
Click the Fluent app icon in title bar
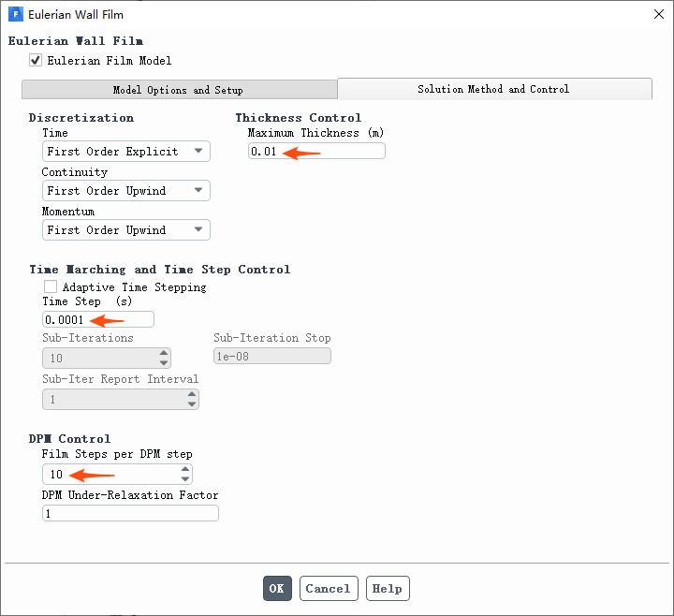15,14
